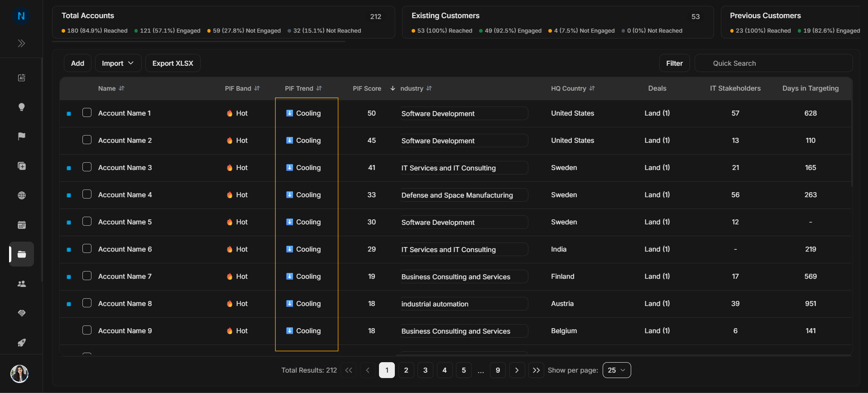868x393 pixels.
Task: Open the rocket sidebar icon
Action: [x=21, y=343]
